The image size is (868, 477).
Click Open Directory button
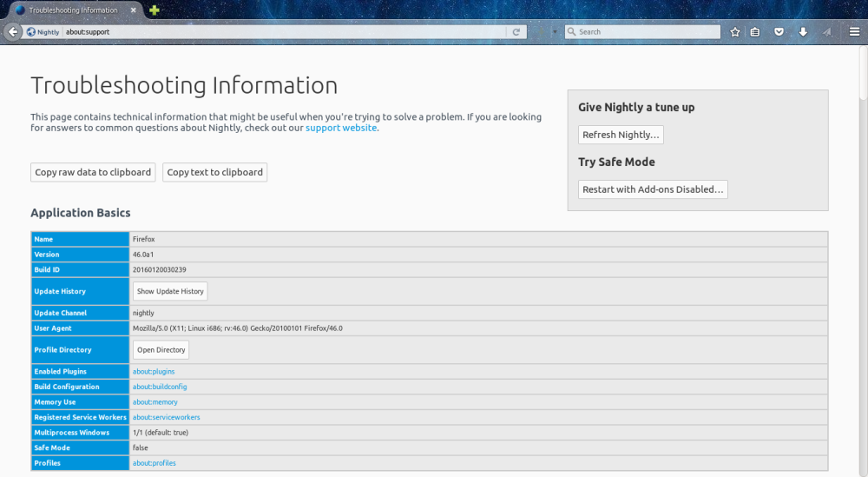point(161,350)
